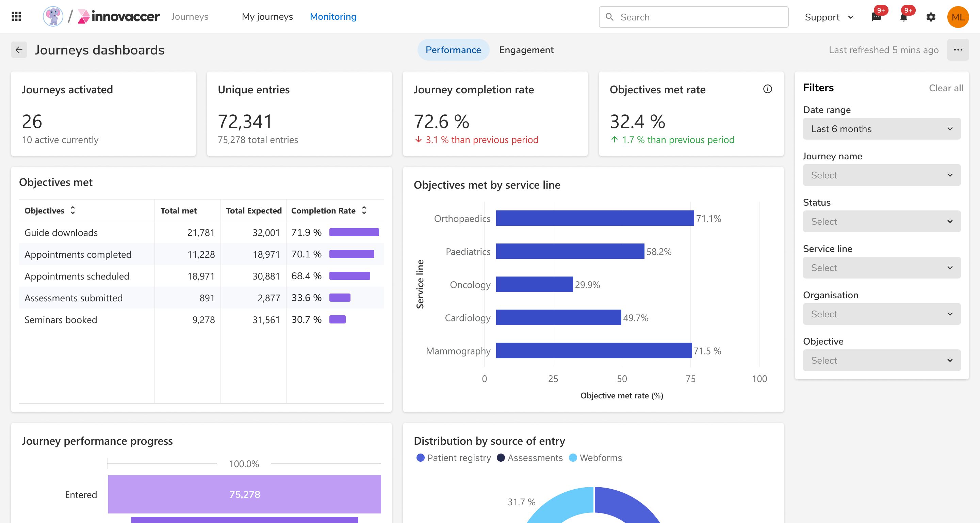The image size is (980, 523).
Task: Click Webforms legend dot
Action: click(x=573, y=458)
